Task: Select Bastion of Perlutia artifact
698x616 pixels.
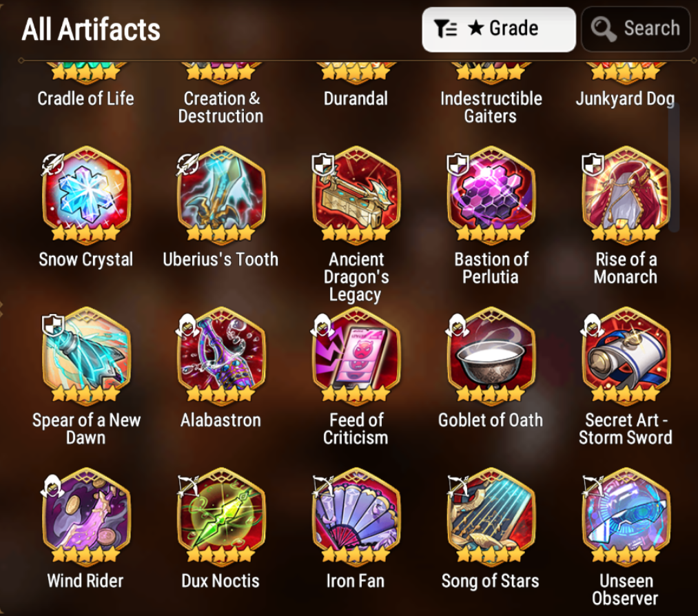Action: [x=491, y=195]
